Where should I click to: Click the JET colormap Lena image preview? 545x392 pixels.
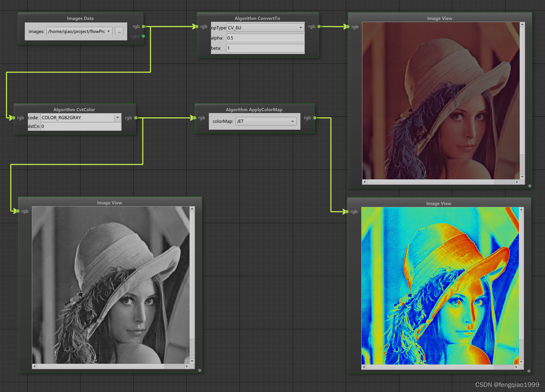pyautogui.click(x=440, y=286)
